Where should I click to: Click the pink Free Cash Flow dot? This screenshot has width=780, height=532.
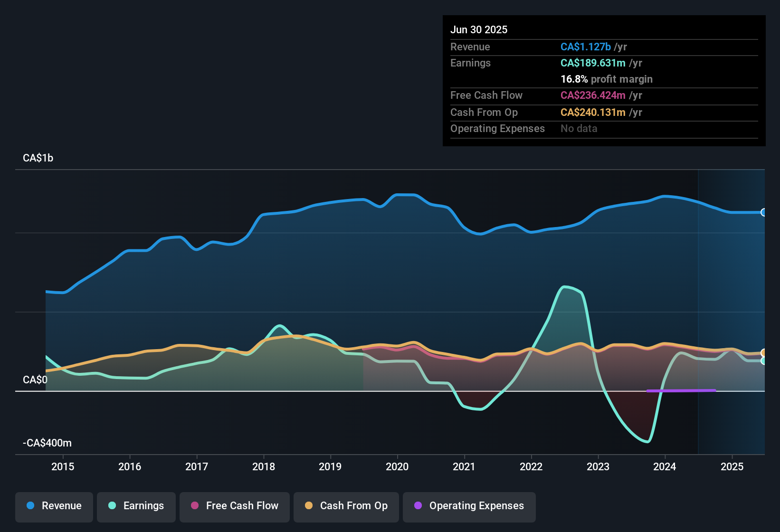[195, 505]
